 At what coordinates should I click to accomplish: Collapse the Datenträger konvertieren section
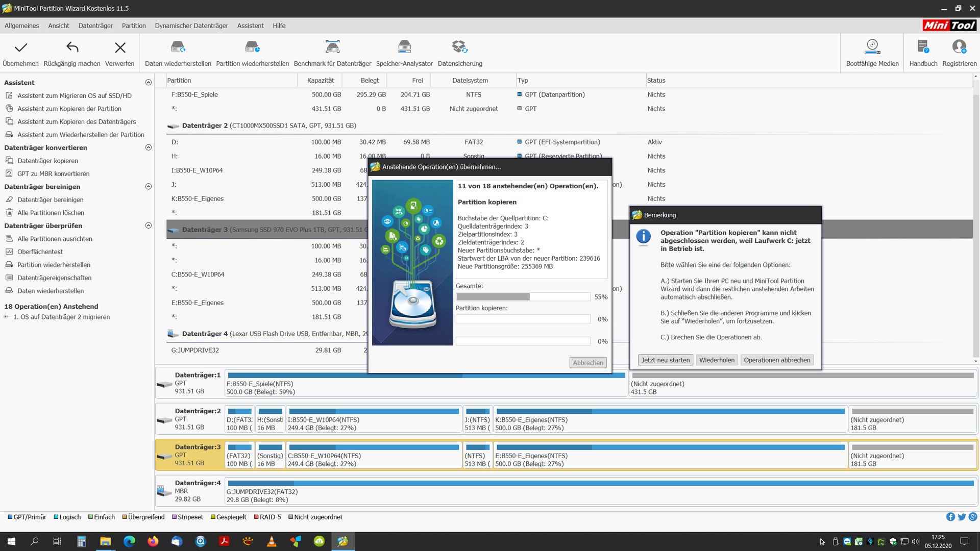pos(149,147)
